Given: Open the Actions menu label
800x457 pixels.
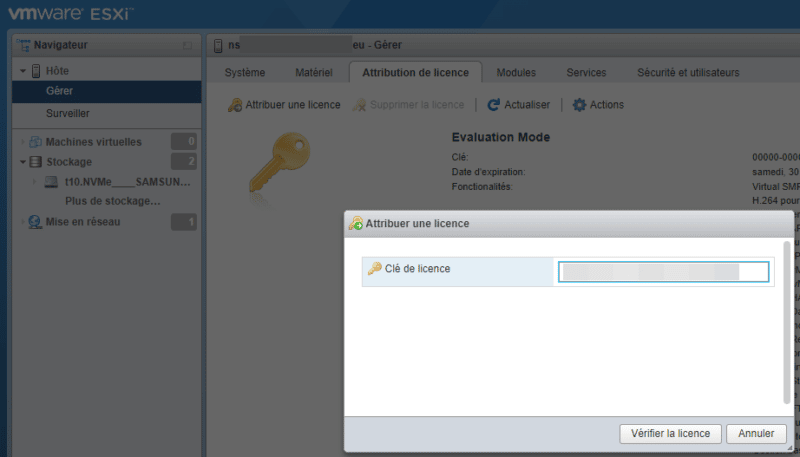Looking at the screenshot, I should pyautogui.click(x=607, y=105).
